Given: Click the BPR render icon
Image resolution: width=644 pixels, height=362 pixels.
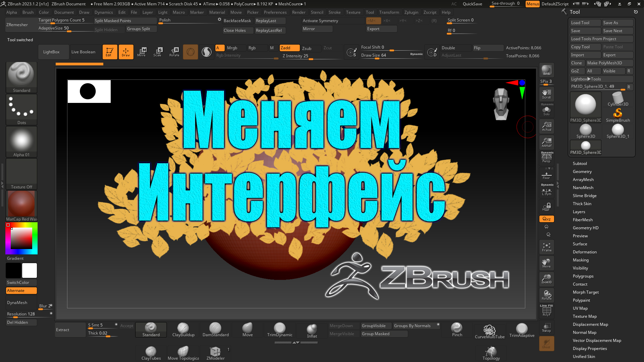Looking at the screenshot, I should click(546, 70).
